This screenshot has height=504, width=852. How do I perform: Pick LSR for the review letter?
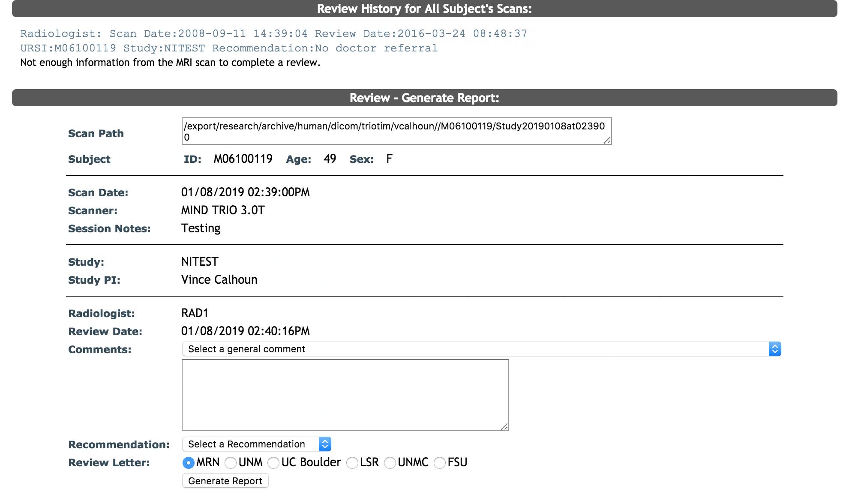click(352, 463)
